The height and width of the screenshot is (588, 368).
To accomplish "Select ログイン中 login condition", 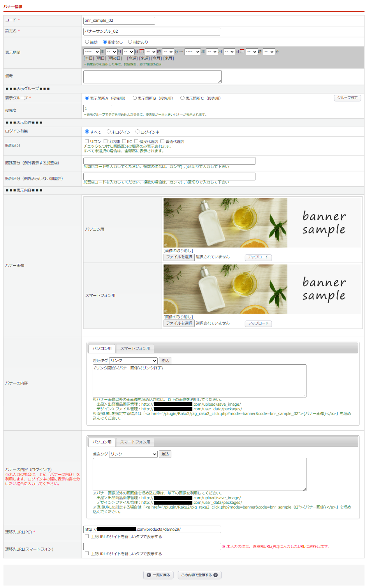I will tap(137, 131).
